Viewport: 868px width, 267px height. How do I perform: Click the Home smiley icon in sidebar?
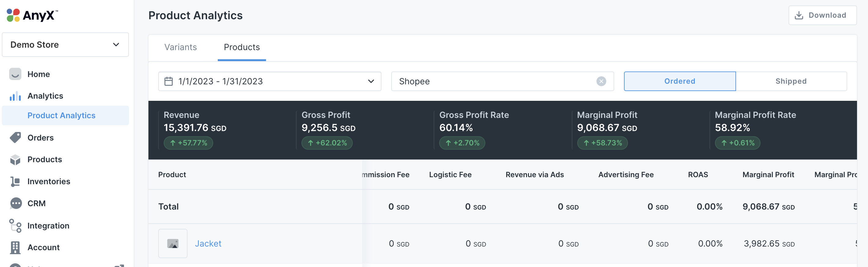[x=15, y=74]
